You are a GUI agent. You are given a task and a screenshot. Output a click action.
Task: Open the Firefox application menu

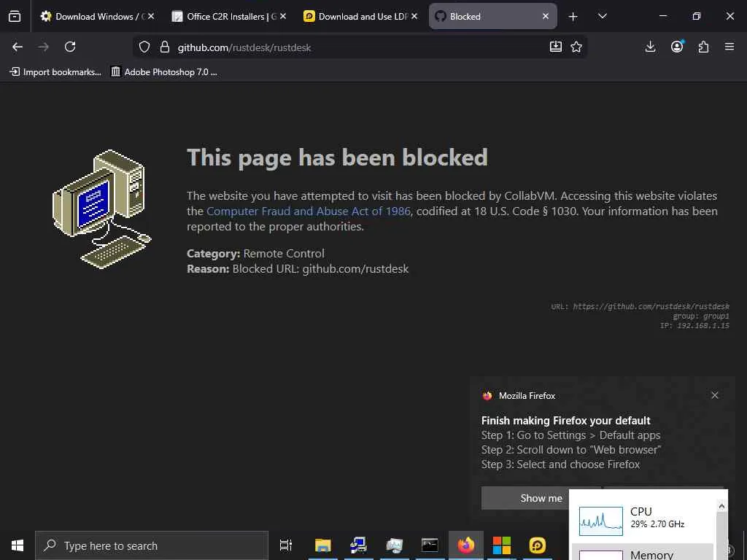click(x=729, y=47)
